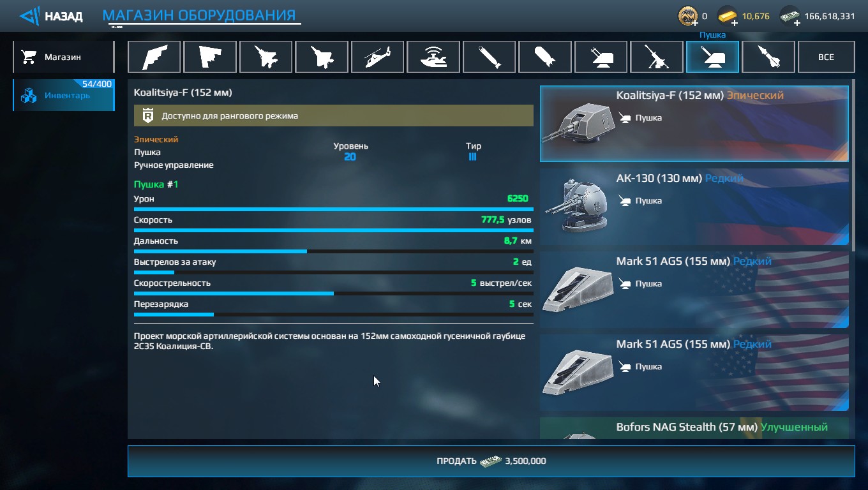Click the fighter jet category icon
The height and width of the screenshot is (490, 868).
coord(266,57)
